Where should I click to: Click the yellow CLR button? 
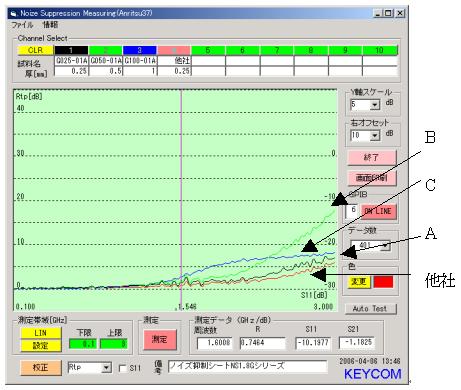pos(35,50)
